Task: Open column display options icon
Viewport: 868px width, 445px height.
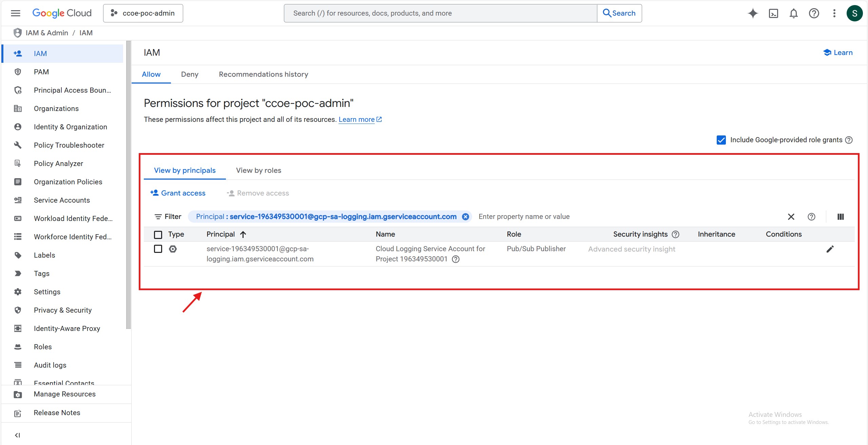Action: click(x=840, y=217)
